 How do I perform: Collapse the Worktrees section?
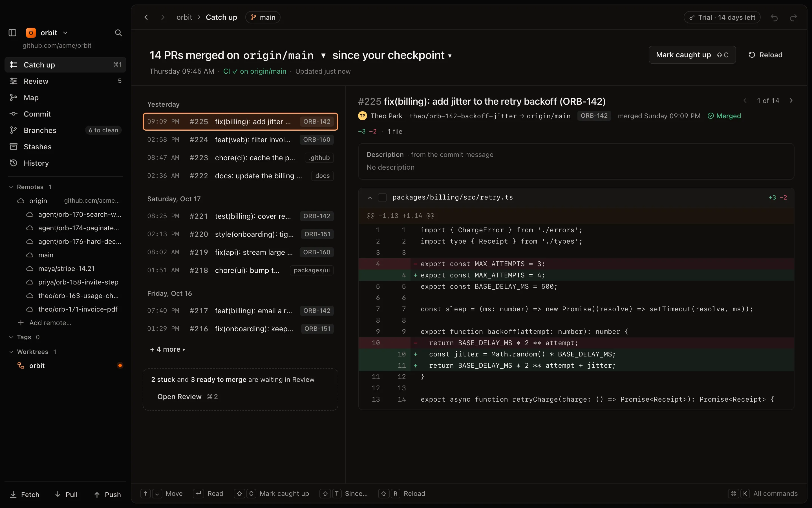pos(11,352)
